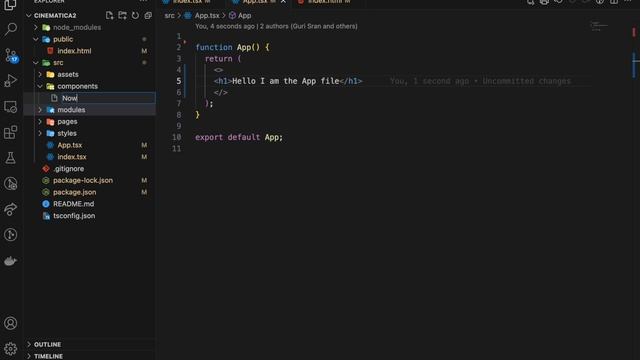Open the Search view in the activity bar
This screenshot has height=360, width=640.
[11, 29]
